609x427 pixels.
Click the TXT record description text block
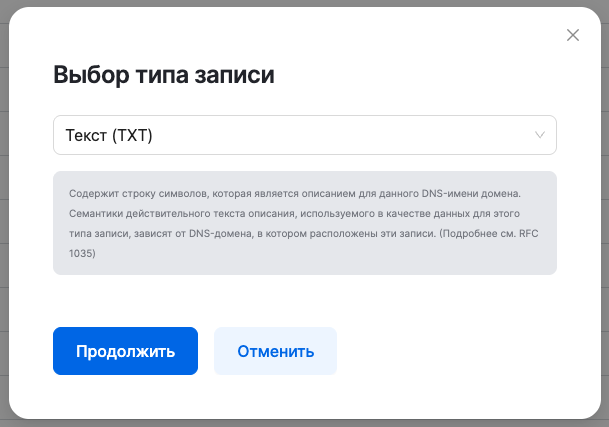tap(305, 223)
